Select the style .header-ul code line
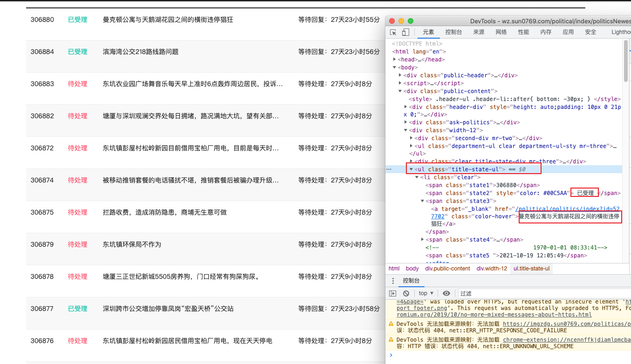 pyautogui.click(x=514, y=99)
